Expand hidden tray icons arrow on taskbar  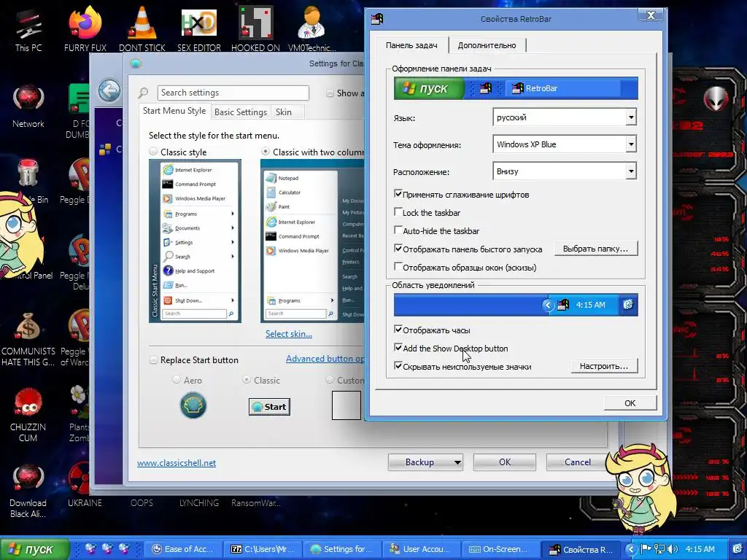pos(631,549)
